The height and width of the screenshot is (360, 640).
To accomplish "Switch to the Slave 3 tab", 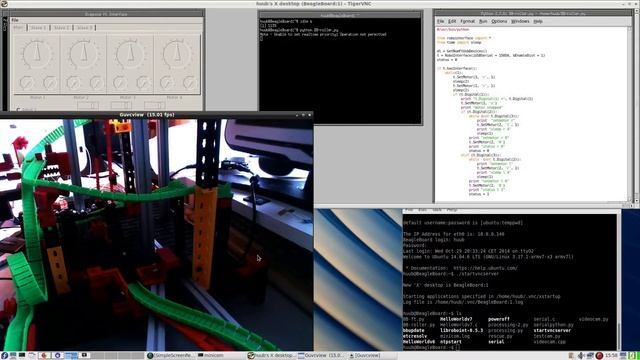I will click(85, 28).
